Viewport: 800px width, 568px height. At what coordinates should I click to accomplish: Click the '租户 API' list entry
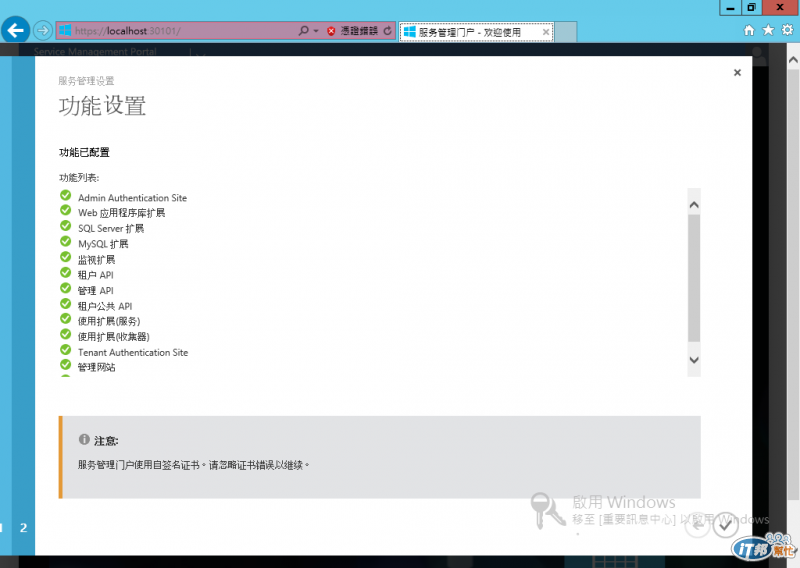pos(95,275)
